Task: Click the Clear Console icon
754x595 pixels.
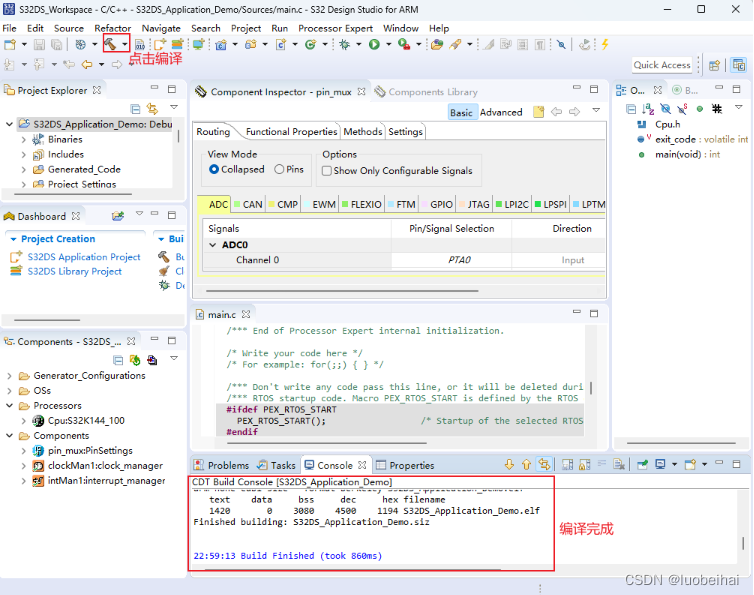Action: point(619,465)
